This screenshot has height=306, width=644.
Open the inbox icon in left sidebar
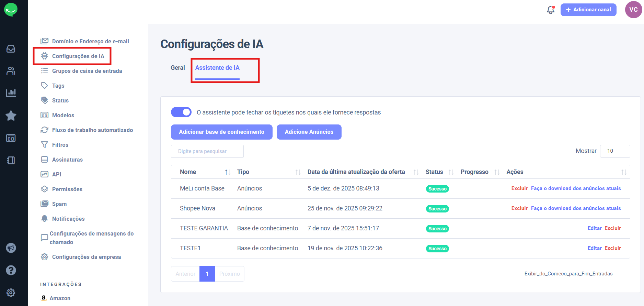click(x=11, y=49)
